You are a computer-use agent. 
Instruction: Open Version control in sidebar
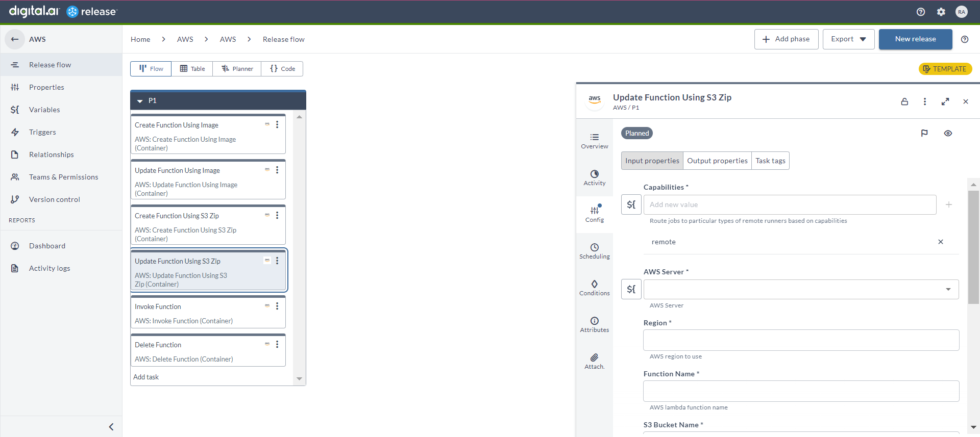click(61, 199)
